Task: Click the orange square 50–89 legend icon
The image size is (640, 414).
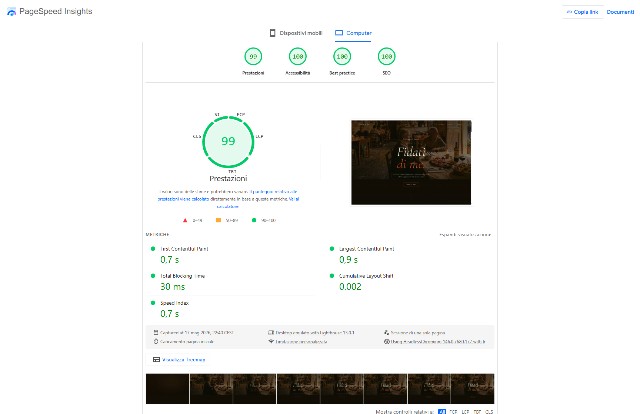Action: tap(218, 220)
